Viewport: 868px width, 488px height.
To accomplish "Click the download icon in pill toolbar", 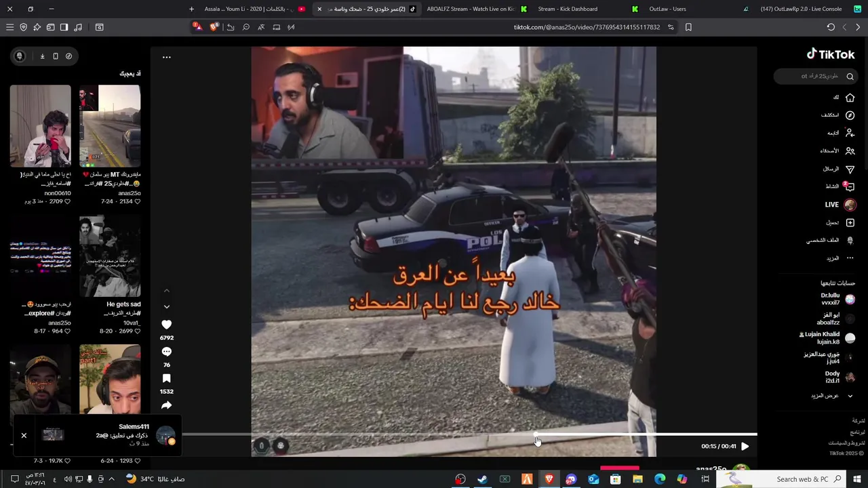I will pos(42,56).
